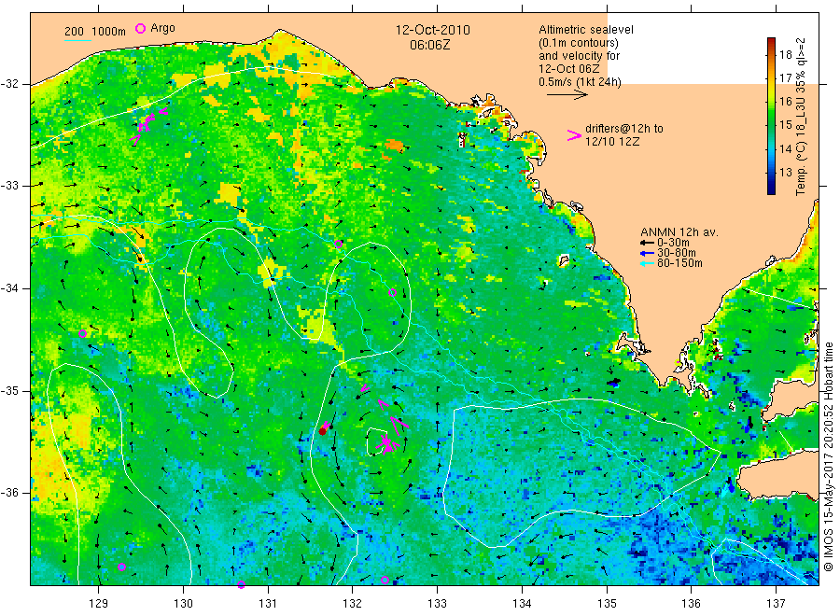
Task: Click the ANMN 12h av. heading
Action: [x=679, y=232]
